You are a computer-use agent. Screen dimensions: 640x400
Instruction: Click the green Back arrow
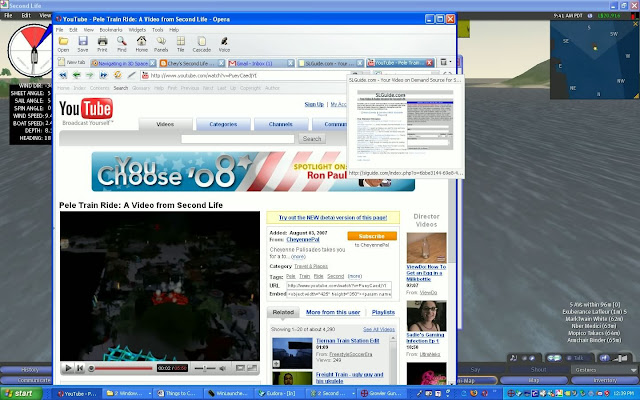tap(76, 75)
